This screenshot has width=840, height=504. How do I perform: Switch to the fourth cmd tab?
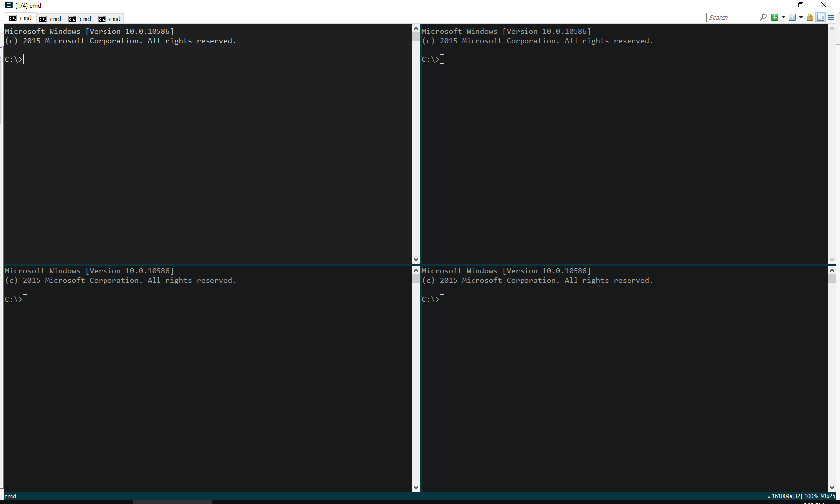[109, 19]
